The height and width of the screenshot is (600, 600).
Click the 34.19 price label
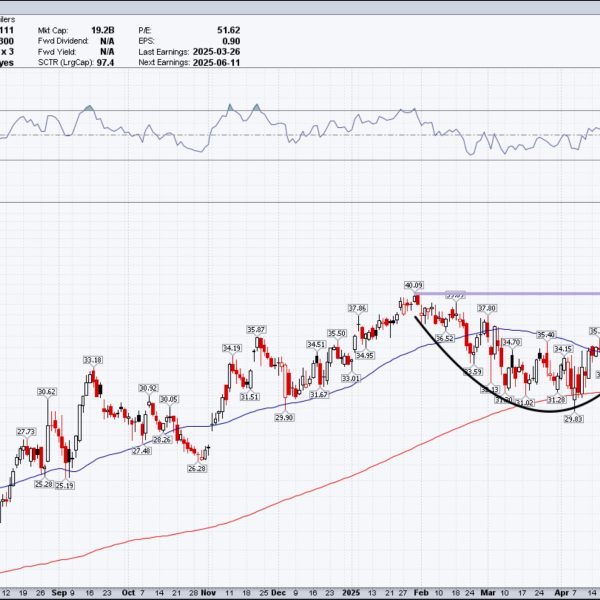[232, 348]
